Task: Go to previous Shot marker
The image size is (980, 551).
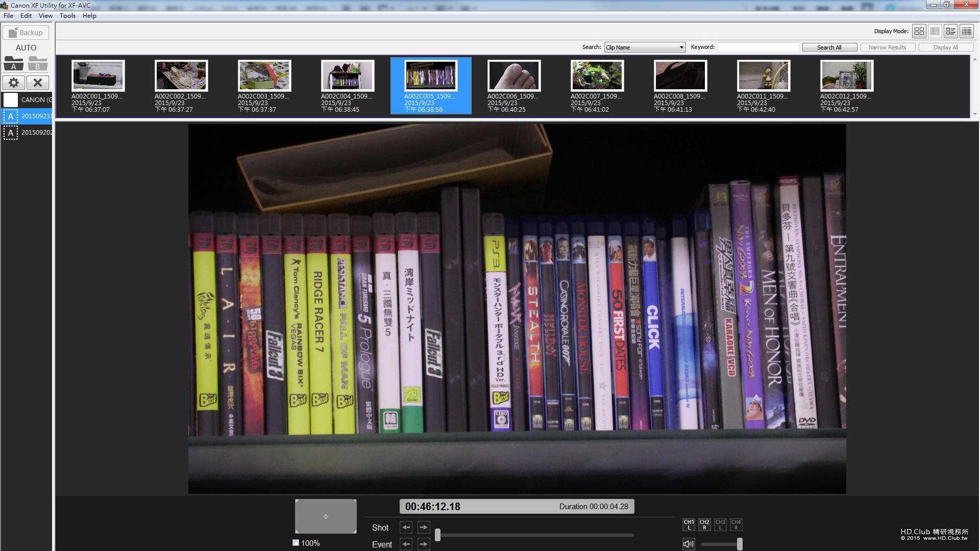Action: 406,528
